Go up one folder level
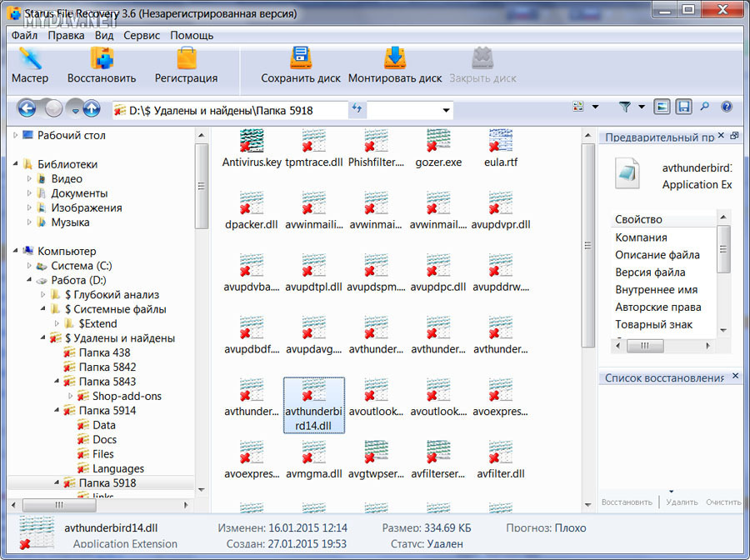The width and height of the screenshot is (750, 560). (x=92, y=108)
